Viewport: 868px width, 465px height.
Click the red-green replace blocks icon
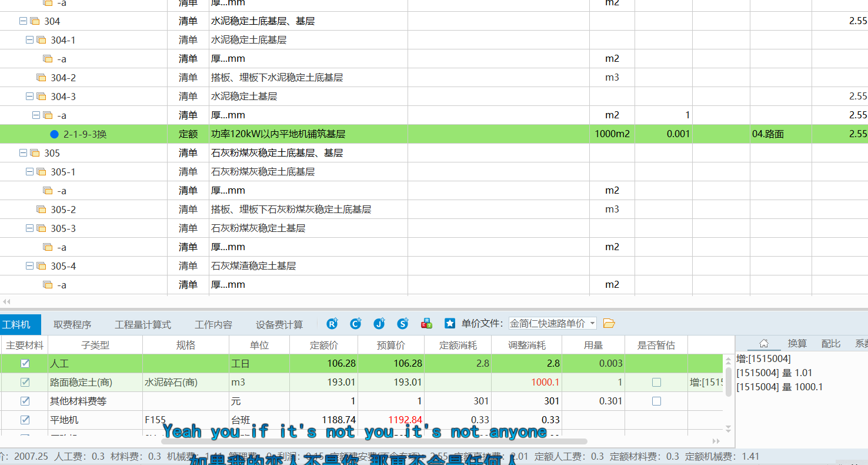point(427,324)
